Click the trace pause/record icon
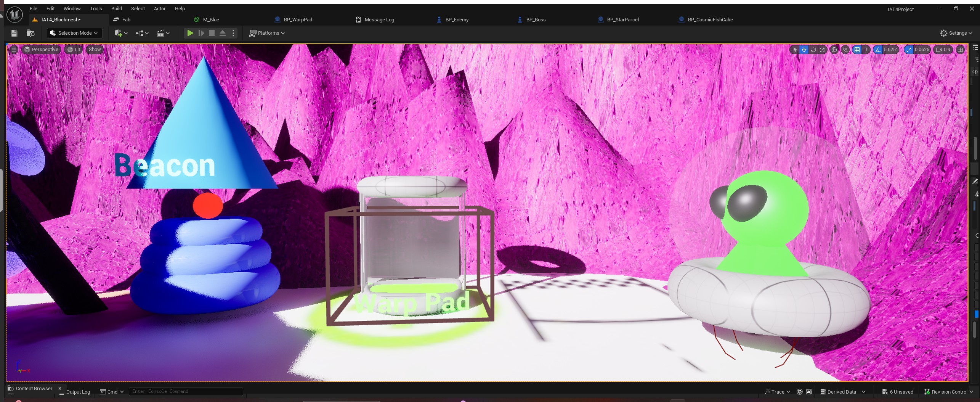980x402 pixels. [800, 392]
